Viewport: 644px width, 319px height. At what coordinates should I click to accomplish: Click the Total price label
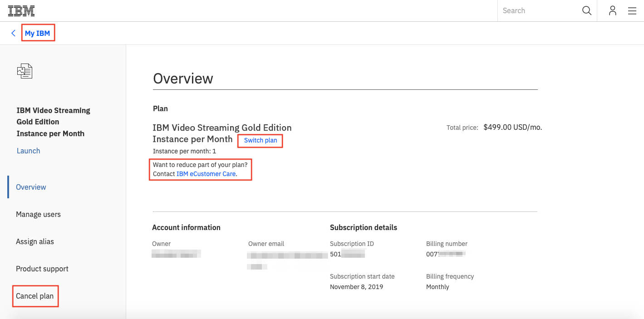[462, 128]
